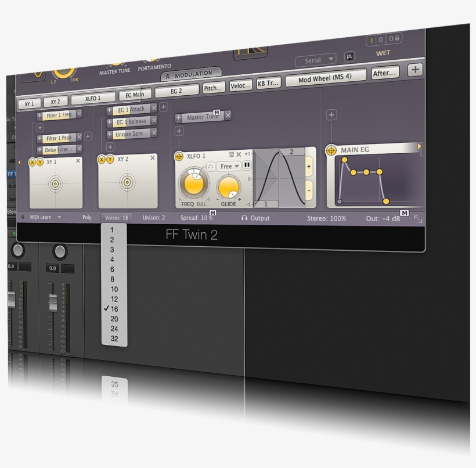Viewport: 476px width, 468px height.
Task: Select the Pitch... source button
Action: (214, 88)
